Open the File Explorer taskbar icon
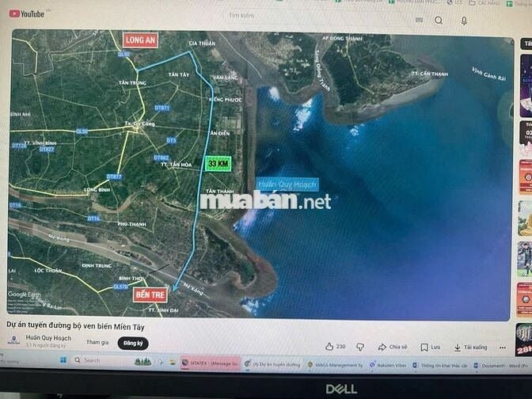This screenshot has width=532, height=399. coord(173,362)
